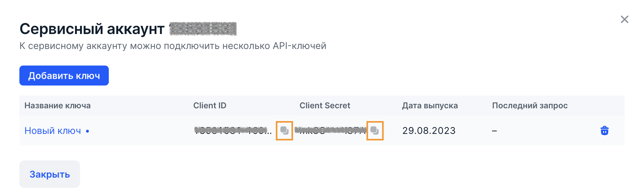
Task: Delete the key with the trash icon
Action: pos(604,130)
